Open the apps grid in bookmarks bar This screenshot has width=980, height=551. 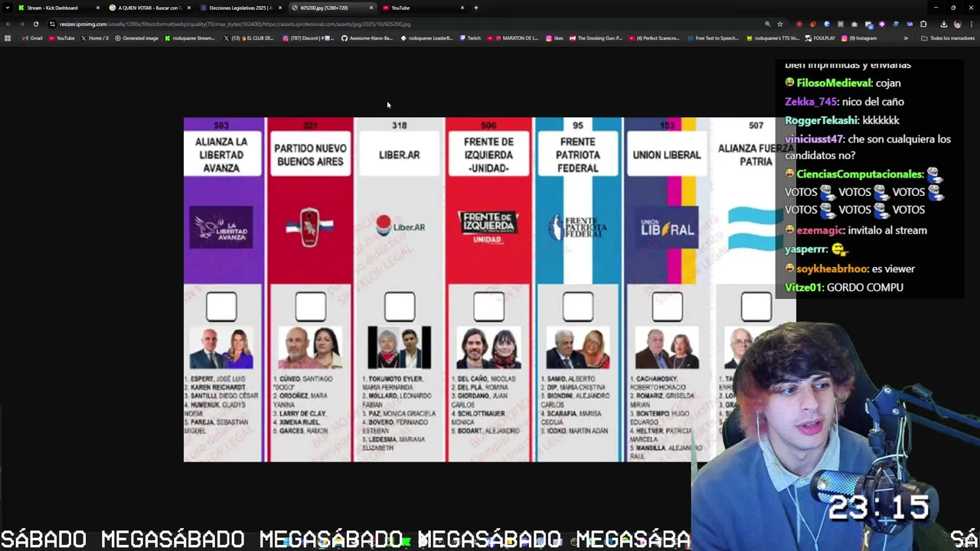8,38
